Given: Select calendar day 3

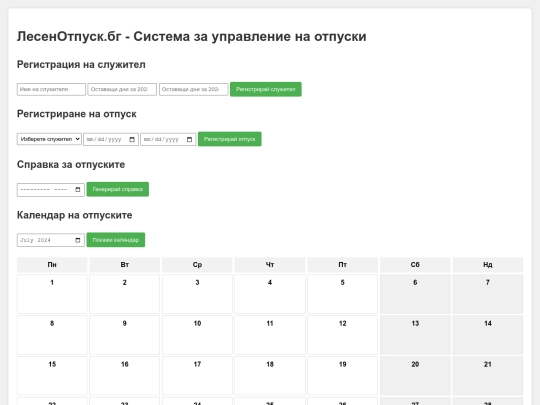Looking at the screenshot, I should [197, 294].
